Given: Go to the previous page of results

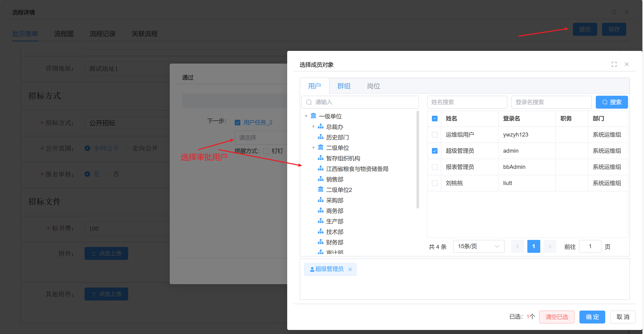Looking at the screenshot, I should (517, 246).
